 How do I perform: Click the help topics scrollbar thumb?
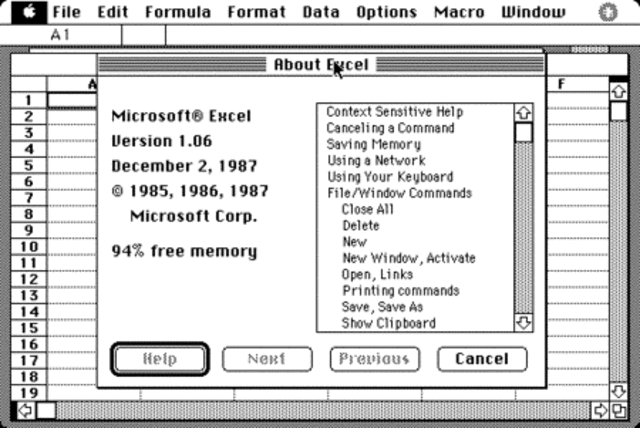(524, 133)
